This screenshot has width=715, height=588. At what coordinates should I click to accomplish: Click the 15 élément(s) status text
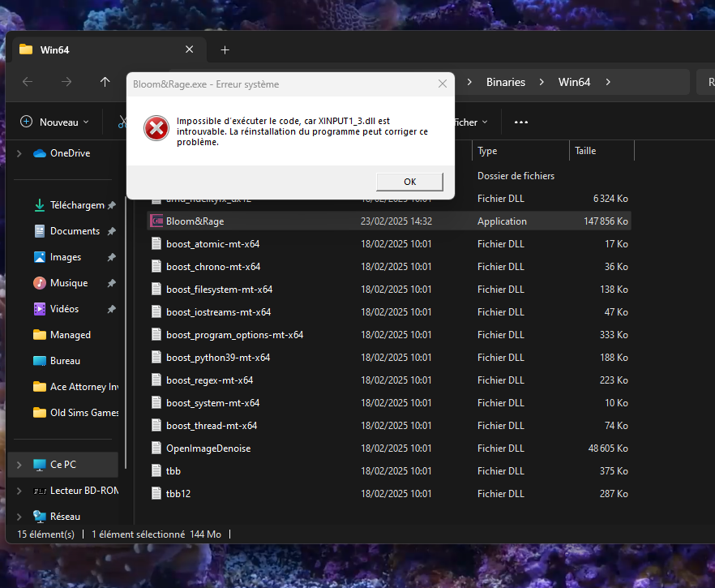pyautogui.click(x=45, y=534)
